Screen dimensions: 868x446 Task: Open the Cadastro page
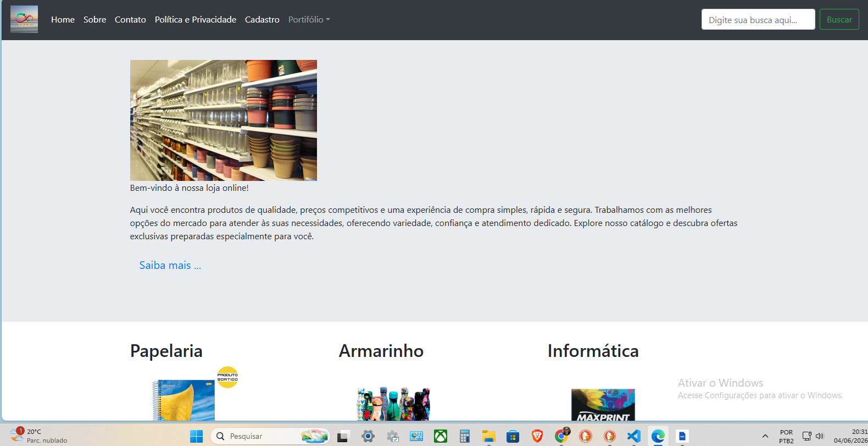pyautogui.click(x=262, y=19)
